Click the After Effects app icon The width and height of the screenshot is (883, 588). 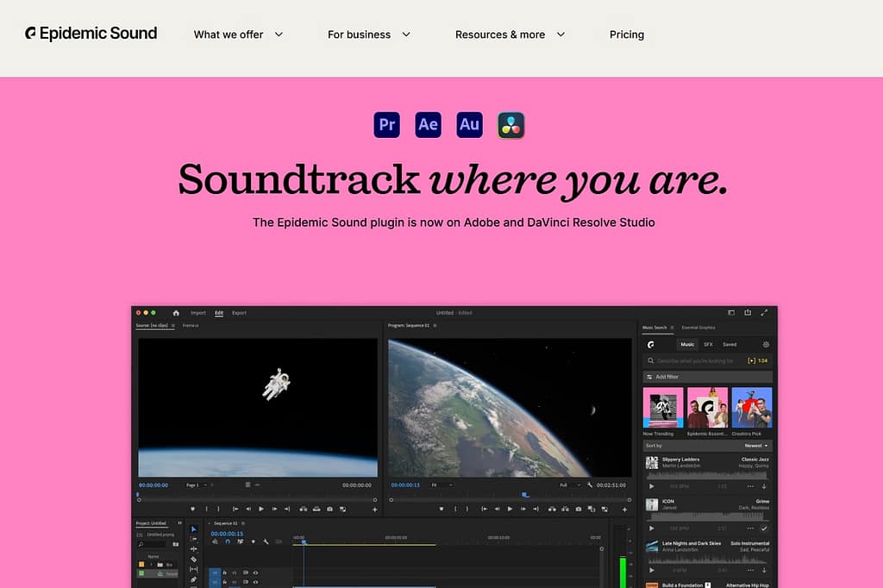[428, 125]
